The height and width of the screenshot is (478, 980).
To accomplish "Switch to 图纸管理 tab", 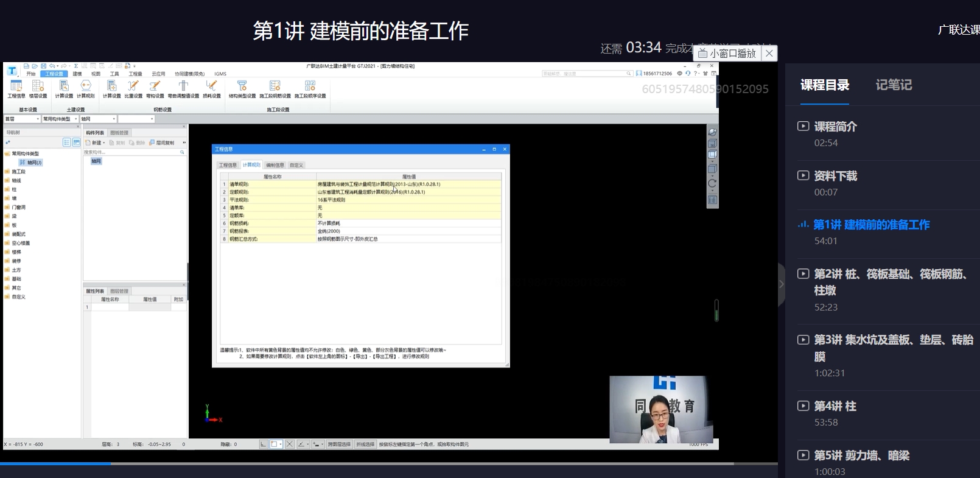I will click(119, 133).
